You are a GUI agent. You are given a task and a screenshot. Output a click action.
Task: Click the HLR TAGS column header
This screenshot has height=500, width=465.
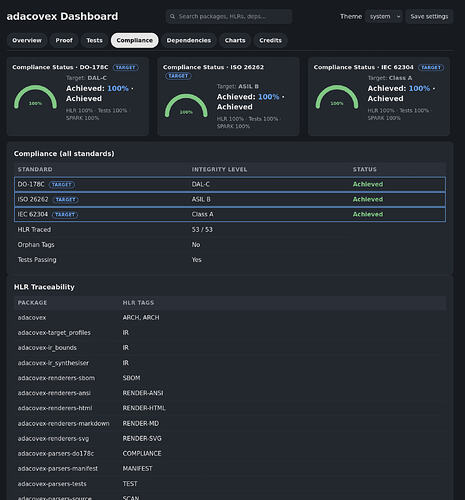pyautogui.click(x=138, y=303)
